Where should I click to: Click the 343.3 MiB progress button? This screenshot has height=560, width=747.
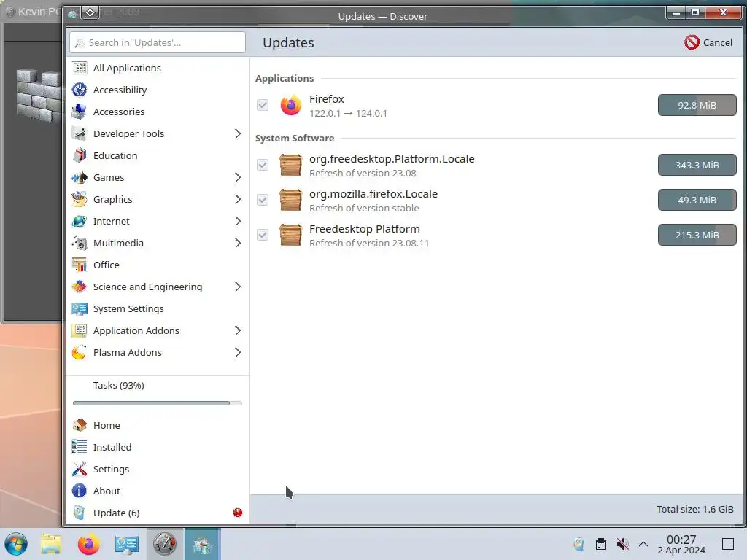point(697,166)
